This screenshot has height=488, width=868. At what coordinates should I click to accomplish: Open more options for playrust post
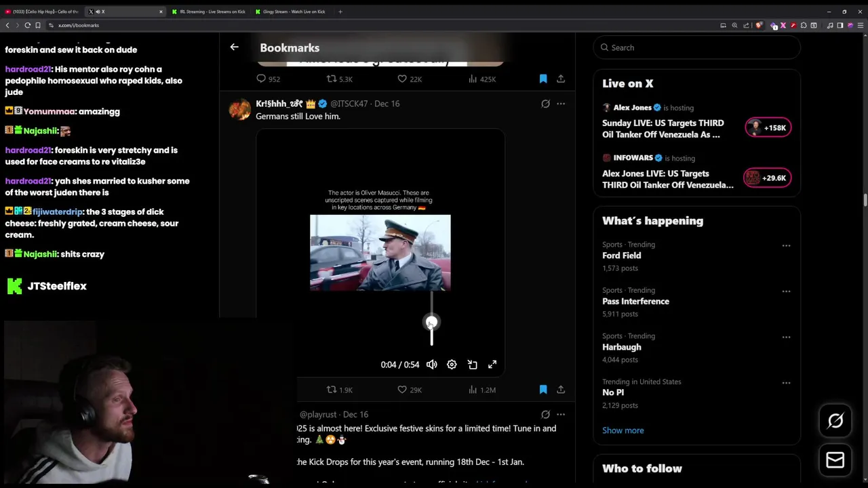(561, 414)
